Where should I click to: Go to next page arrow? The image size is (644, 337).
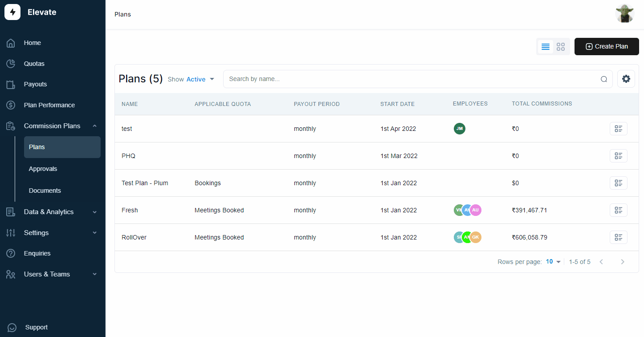point(623,262)
